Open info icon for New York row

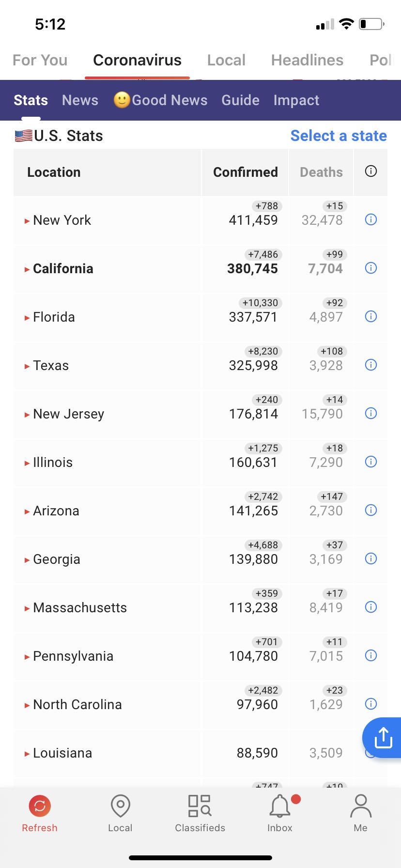click(371, 220)
